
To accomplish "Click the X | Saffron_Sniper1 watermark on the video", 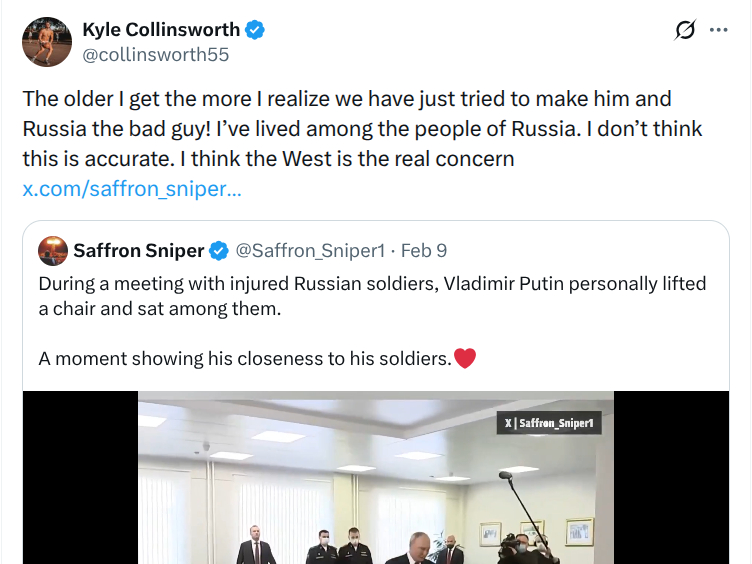I will click(x=549, y=424).
